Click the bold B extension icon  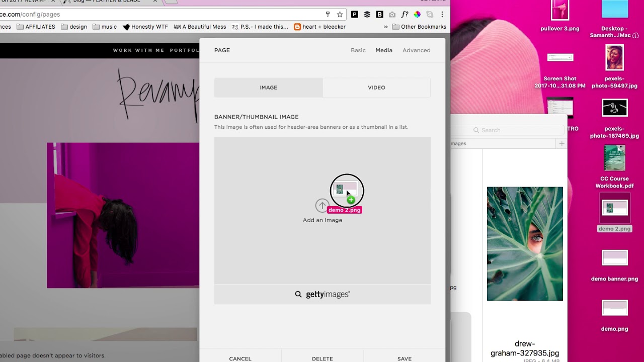[x=379, y=15]
